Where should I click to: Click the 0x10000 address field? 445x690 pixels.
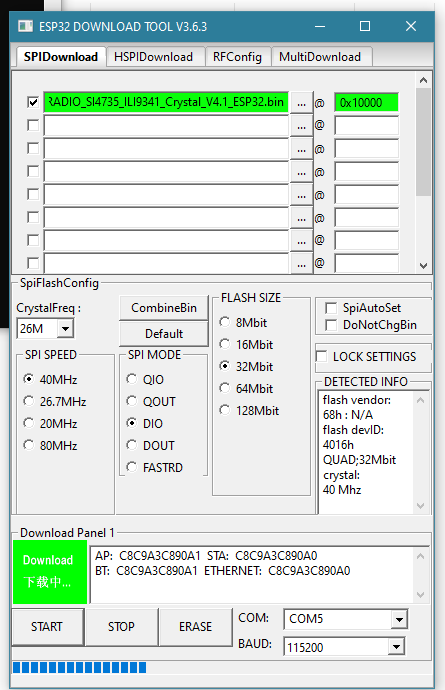click(x=366, y=103)
